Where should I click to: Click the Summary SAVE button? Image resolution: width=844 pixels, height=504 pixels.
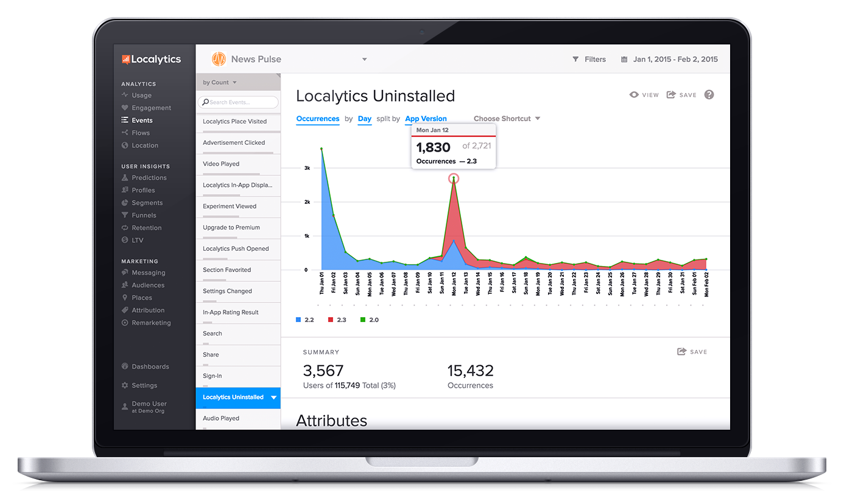click(692, 352)
